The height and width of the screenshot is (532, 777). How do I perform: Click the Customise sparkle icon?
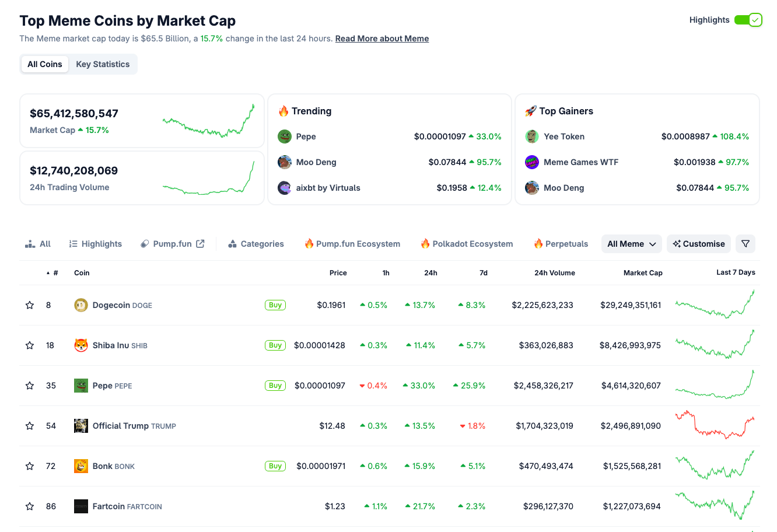(677, 243)
